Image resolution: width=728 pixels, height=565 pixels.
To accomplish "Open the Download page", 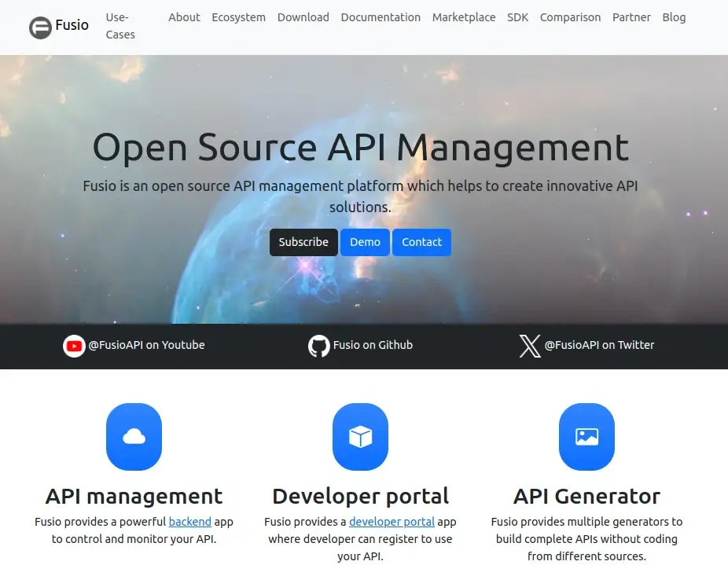I will pos(303,17).
